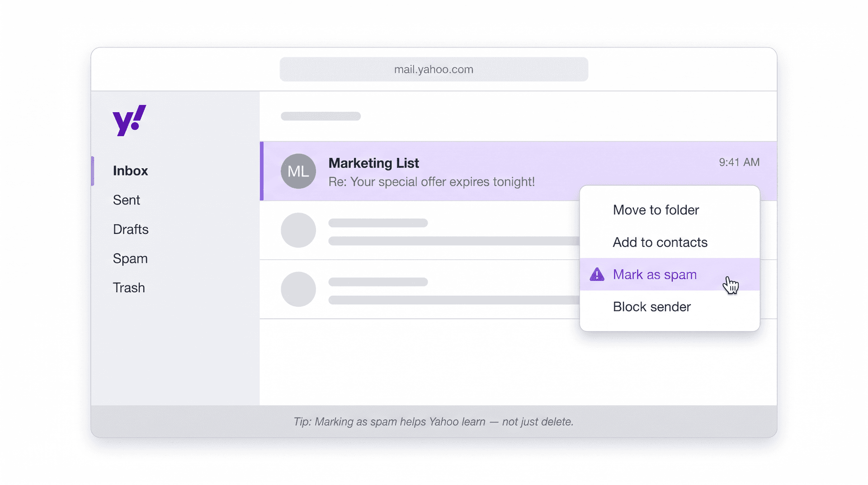Open the Drafts folder

(130, 229)
